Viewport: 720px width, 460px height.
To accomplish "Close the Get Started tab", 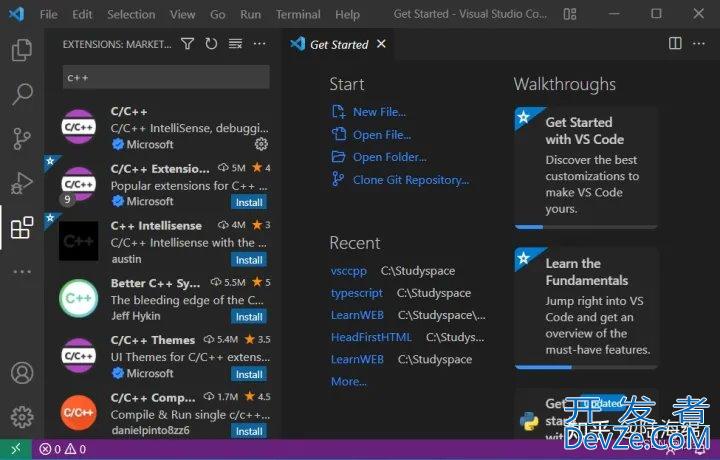I will coord(381,44).
